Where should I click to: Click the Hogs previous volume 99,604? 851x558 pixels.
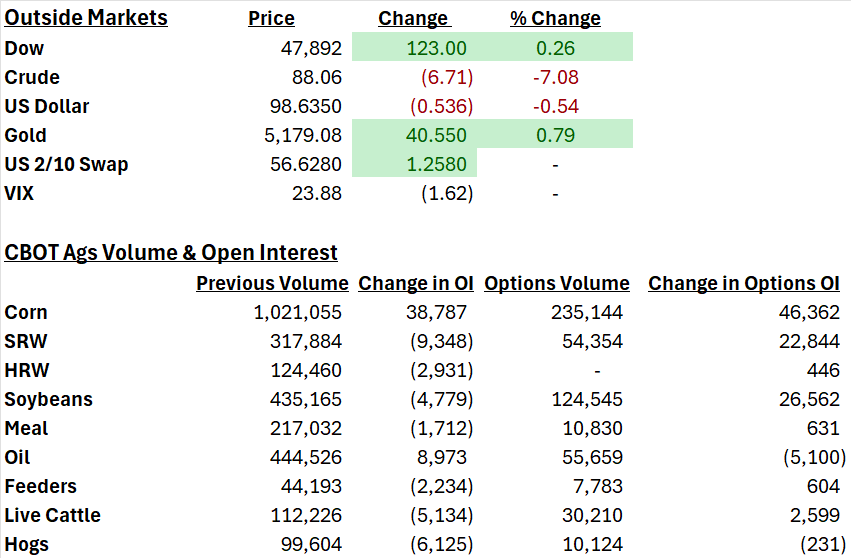(311, 544)
